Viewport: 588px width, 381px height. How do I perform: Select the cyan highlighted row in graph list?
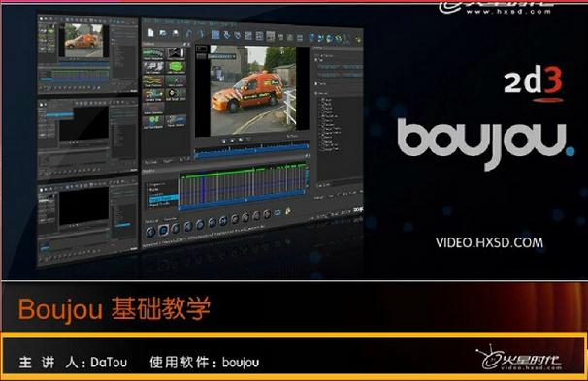163,198
